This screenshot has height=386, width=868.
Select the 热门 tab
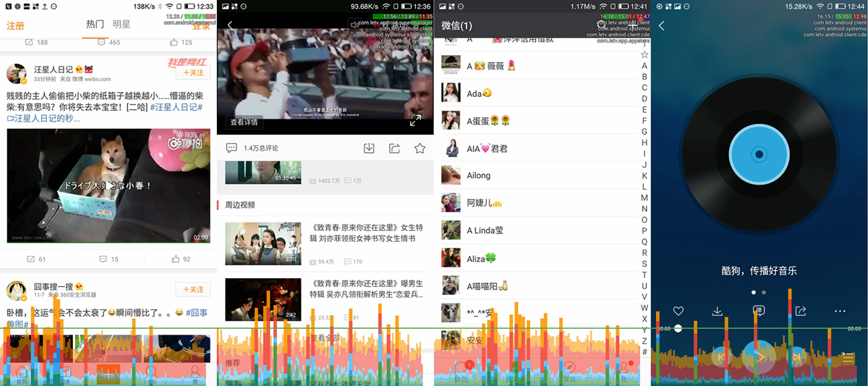95,25
